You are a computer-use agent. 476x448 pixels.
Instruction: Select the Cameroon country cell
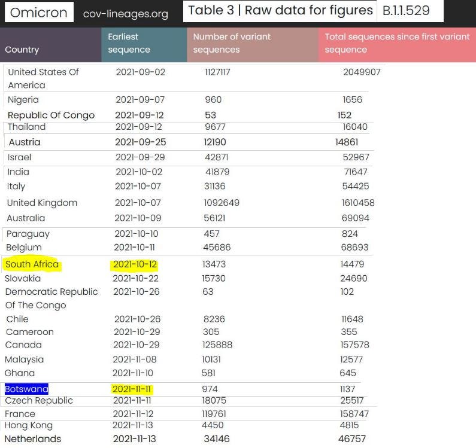click(30, 332)
